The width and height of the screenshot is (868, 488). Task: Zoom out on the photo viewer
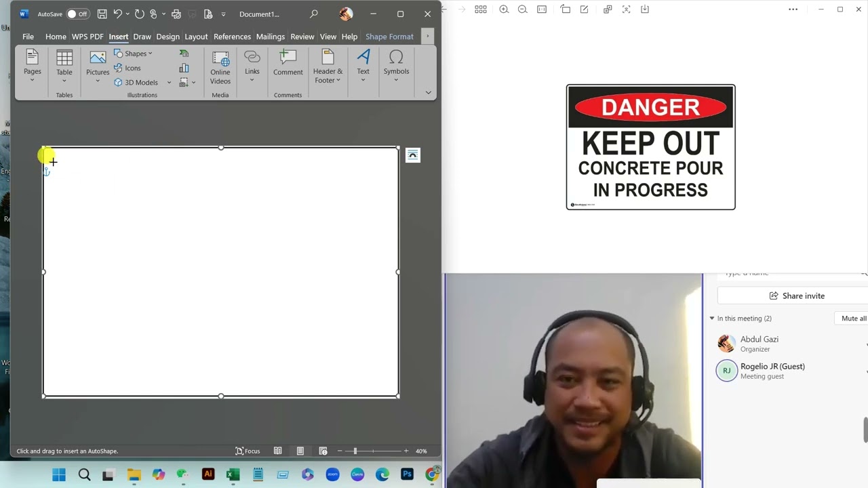522,9
